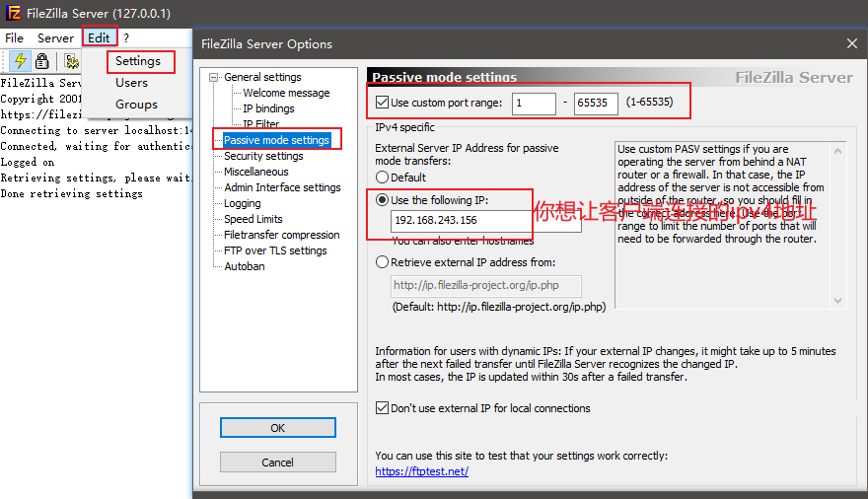Select IP bindings in options tree
Image resolution: width=868 pixels, height=499 pixels.
(x=268, y=108)
